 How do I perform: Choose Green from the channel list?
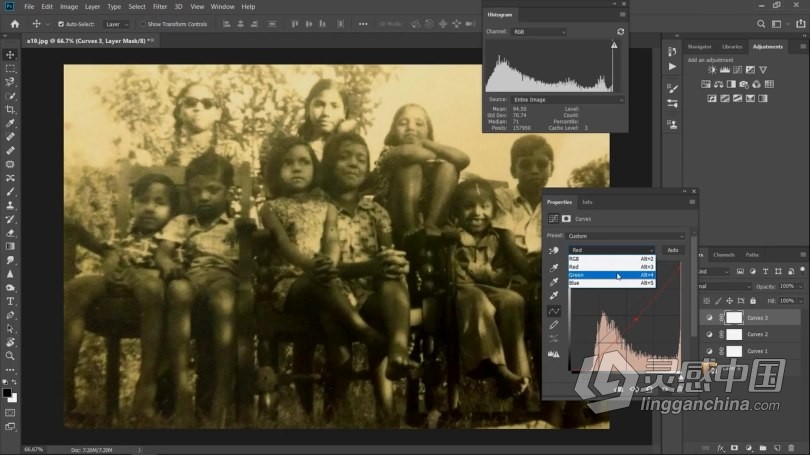coord(612,275)
